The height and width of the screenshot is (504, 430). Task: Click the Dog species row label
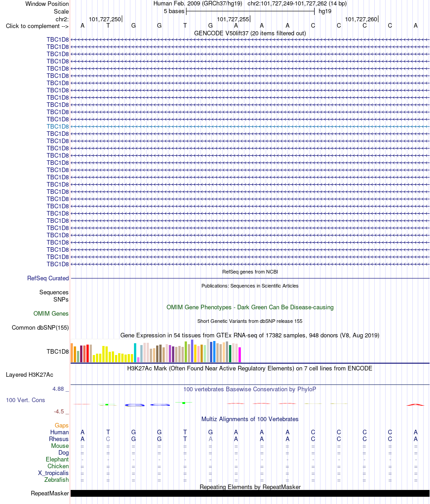63,452
